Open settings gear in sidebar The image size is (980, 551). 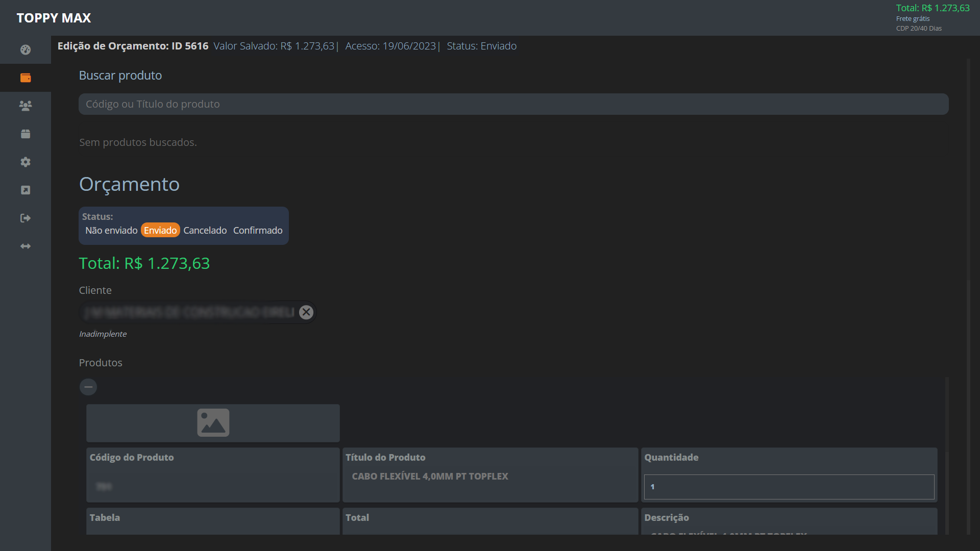coord(26,162)
